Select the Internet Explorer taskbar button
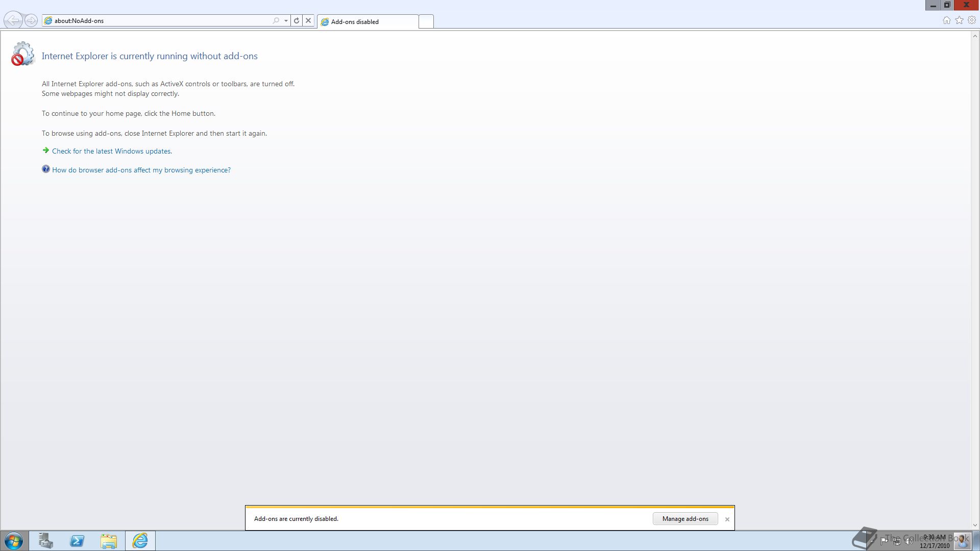 (140, 541)
